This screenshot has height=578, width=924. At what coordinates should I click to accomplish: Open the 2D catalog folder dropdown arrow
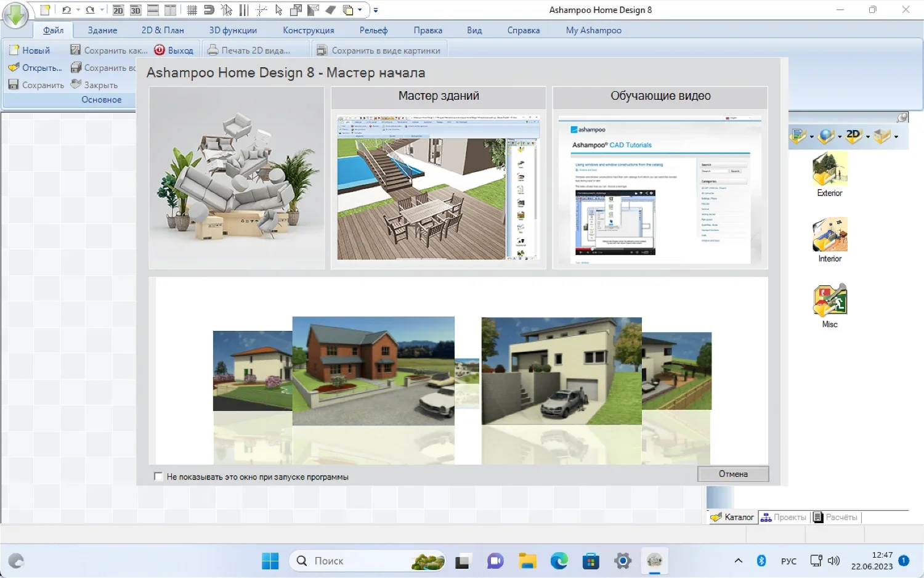(x=868, y=137)
